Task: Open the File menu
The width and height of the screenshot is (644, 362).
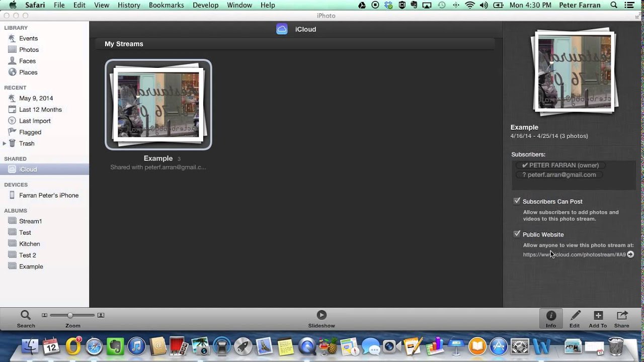Action: (59, 5)
